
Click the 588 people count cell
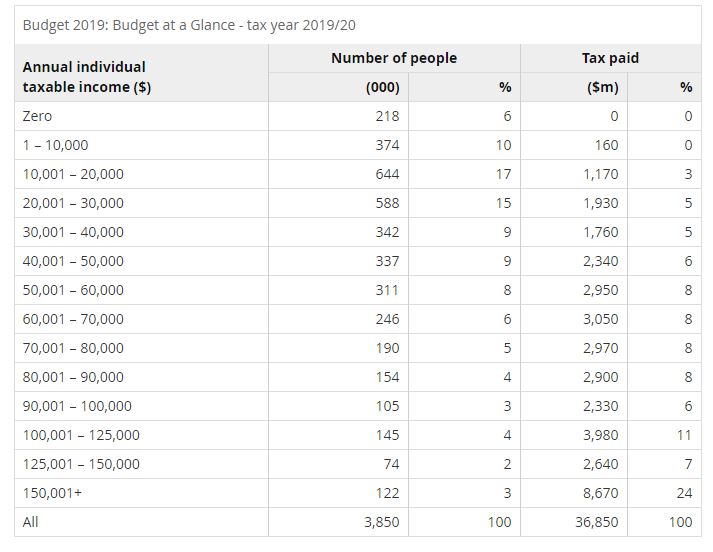click(386, 203)
